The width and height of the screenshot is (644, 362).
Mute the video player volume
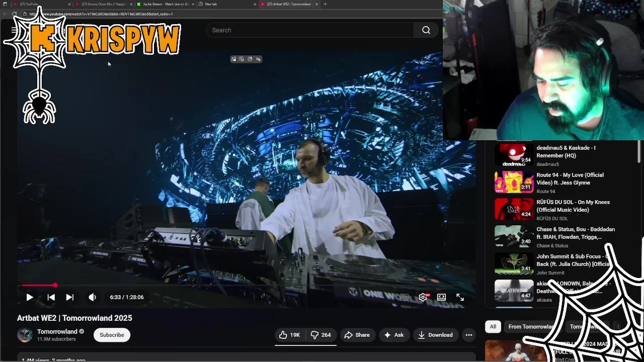tap(92, 297)
